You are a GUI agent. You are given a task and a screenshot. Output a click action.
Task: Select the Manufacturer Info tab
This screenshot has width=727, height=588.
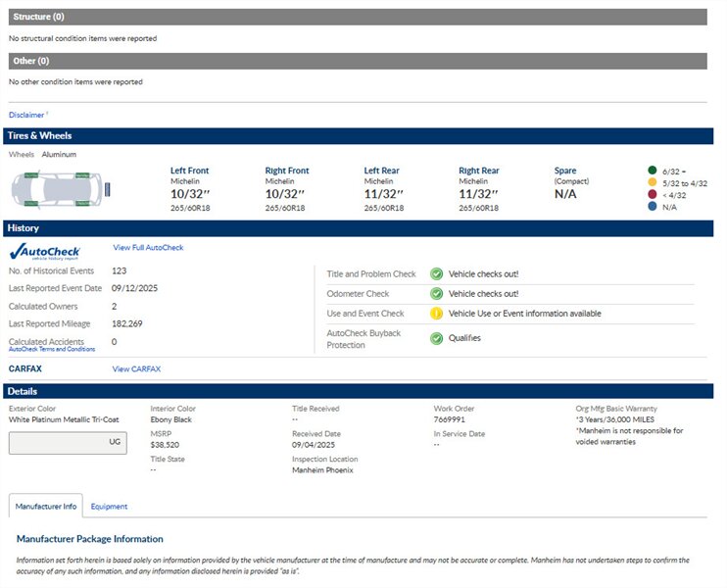tap(46, 507)
